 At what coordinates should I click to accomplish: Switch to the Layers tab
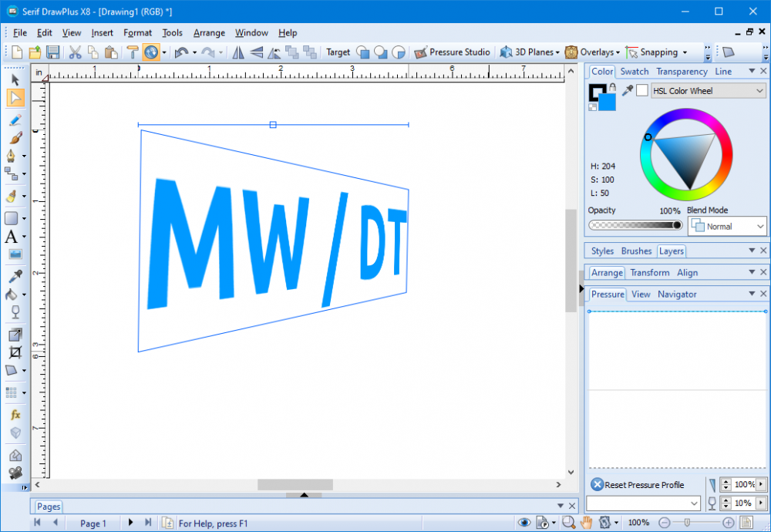671,251
